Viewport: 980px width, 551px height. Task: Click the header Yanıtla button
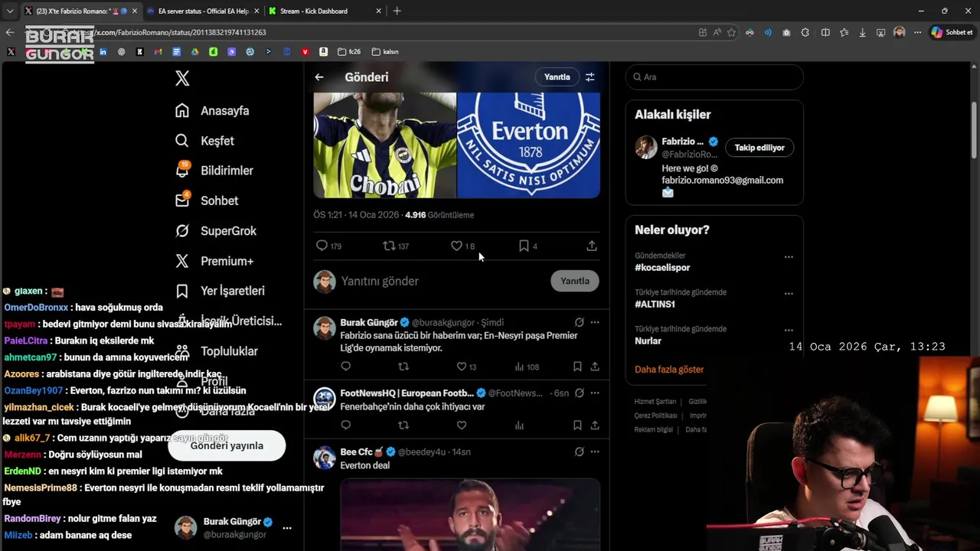tap(557, 77)
